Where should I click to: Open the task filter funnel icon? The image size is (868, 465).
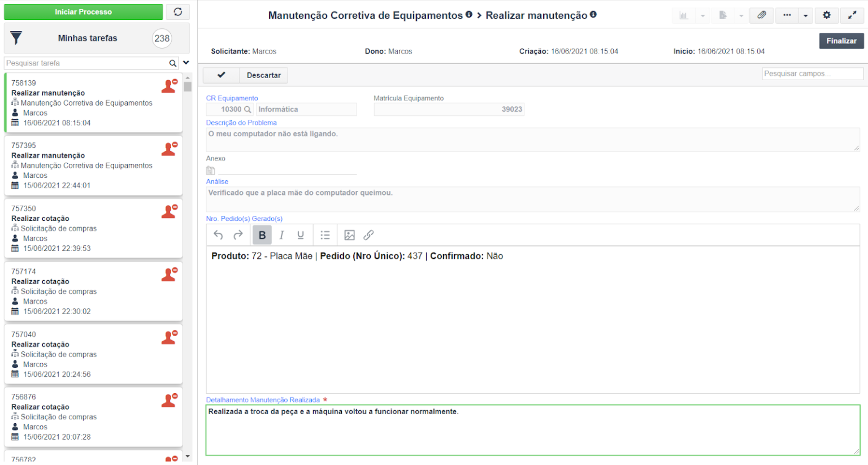16,38
